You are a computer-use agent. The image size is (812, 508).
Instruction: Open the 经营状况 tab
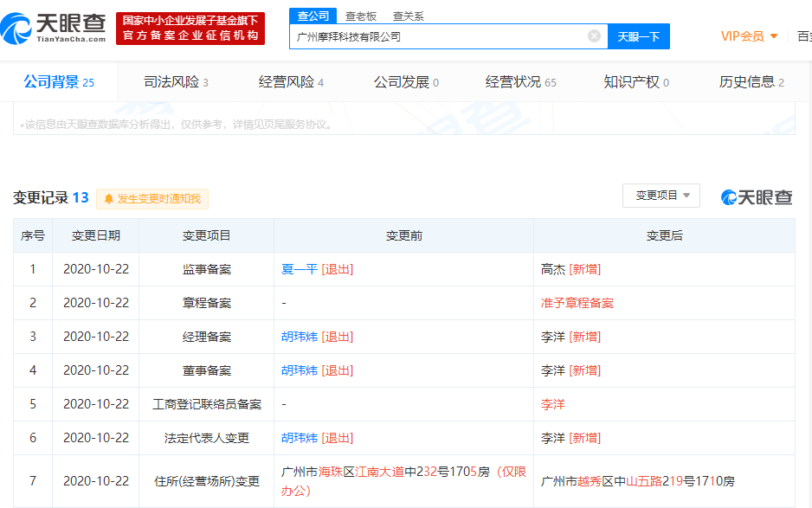pos(520,82)
